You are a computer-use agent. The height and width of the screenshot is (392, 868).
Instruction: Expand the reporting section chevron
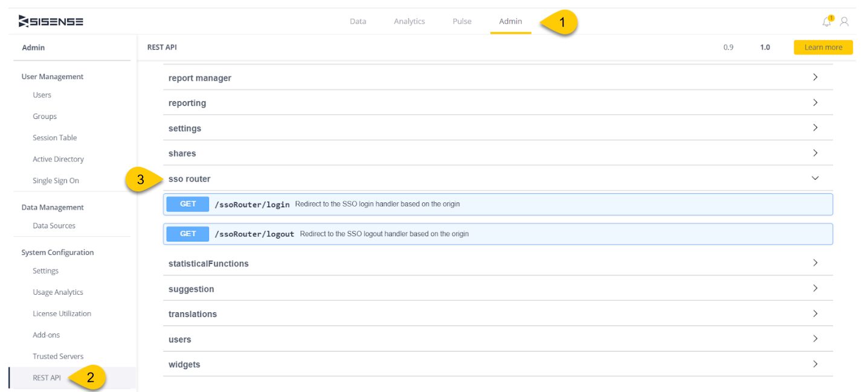(815, 103)
